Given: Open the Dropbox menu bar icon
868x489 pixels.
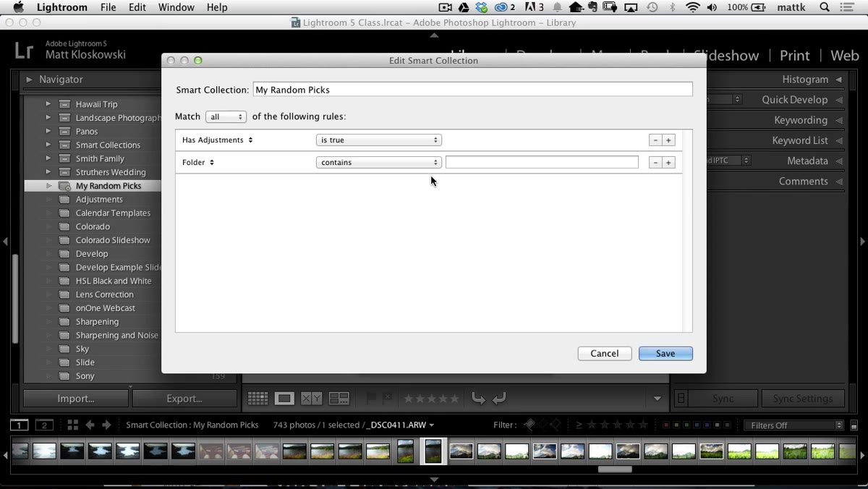Looking at the screenshot, I should 482,7.
